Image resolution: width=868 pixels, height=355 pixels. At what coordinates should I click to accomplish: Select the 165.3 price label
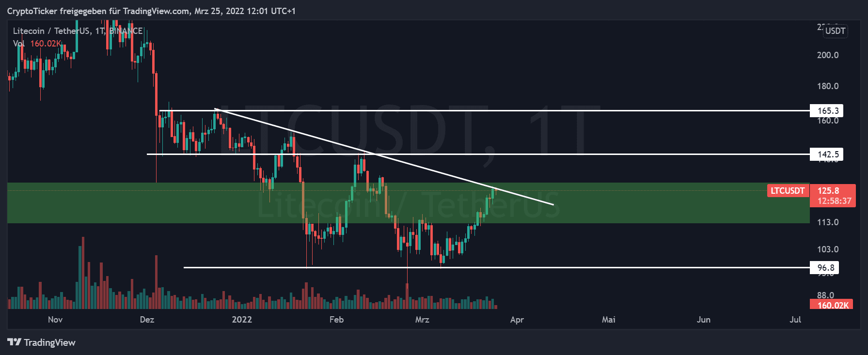(x=827, y=111)
